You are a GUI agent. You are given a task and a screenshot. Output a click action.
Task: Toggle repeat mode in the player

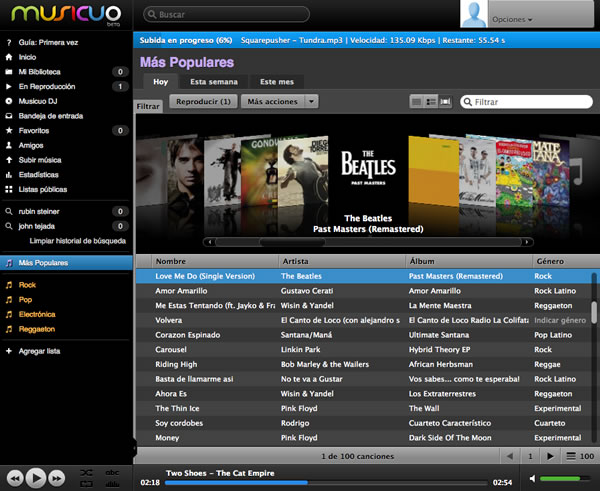[86, 484]
